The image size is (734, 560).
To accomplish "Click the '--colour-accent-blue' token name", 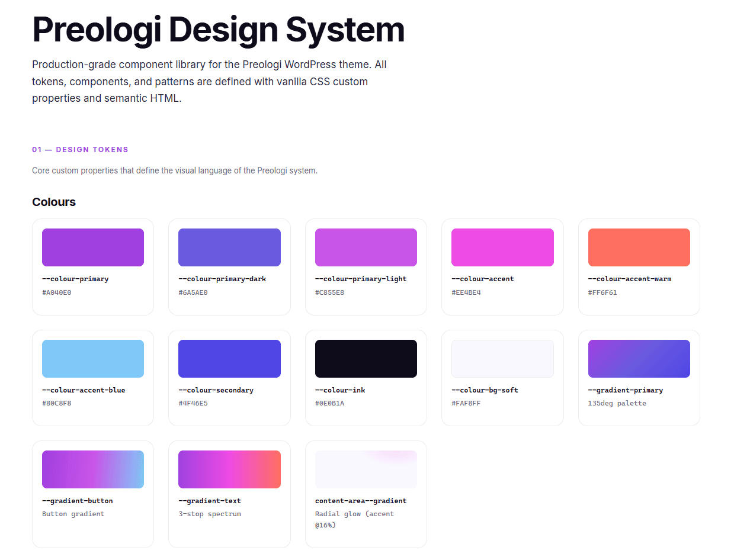I will point(84,390).
